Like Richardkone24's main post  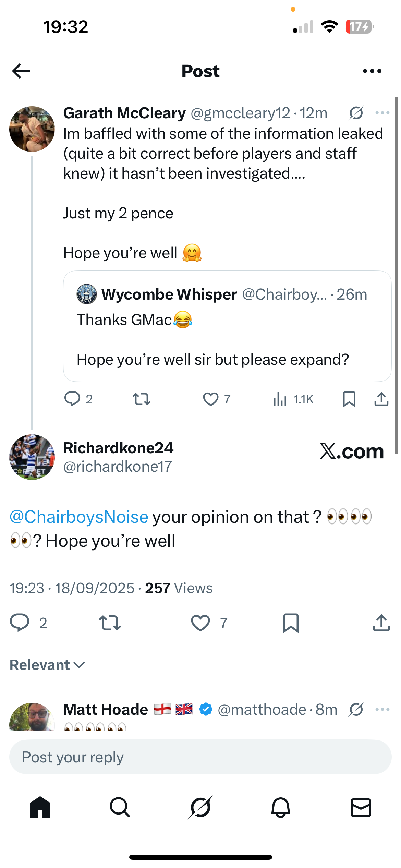coord(200,623)
